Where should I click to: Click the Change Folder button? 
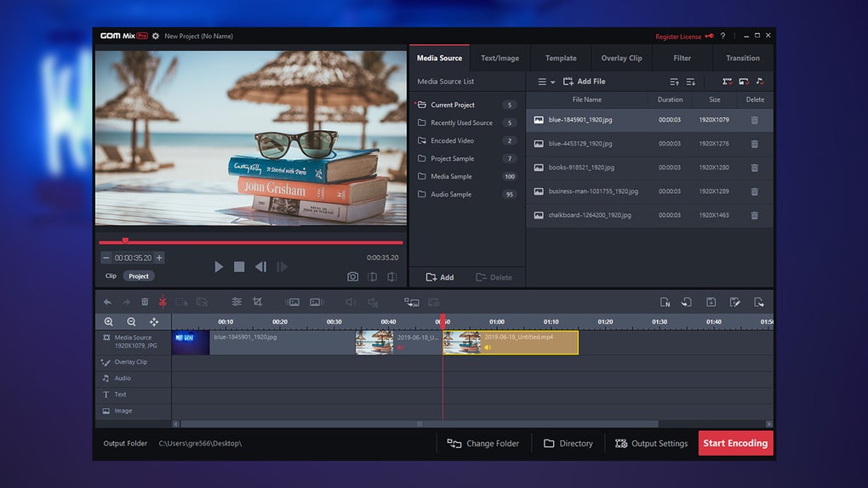(x=483, y=444)
